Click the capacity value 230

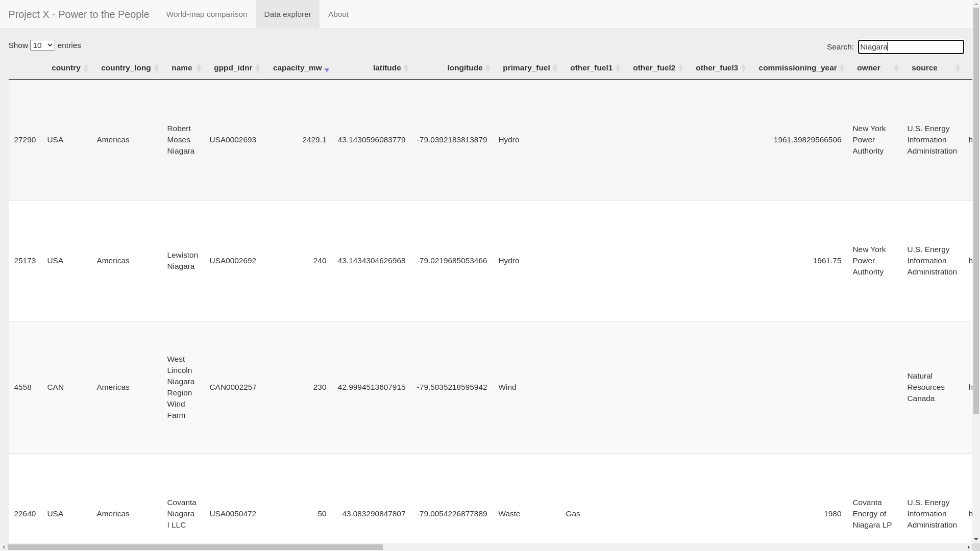[x=320, y=387]
